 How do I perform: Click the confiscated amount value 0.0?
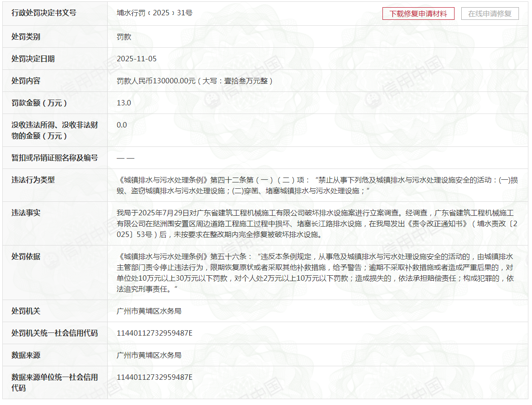click(x=122, y=125)
